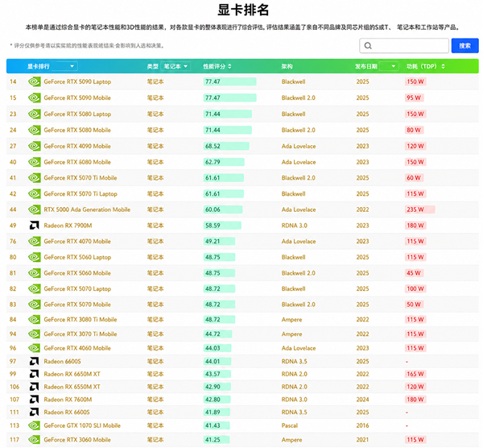Open Radeon RX 7900M link

click(68, 226)
